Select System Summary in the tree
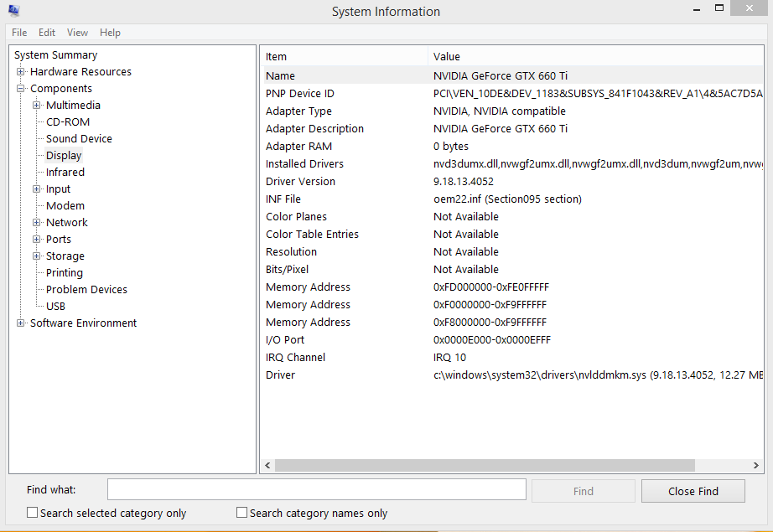773x532 pixels. [55, 54]
